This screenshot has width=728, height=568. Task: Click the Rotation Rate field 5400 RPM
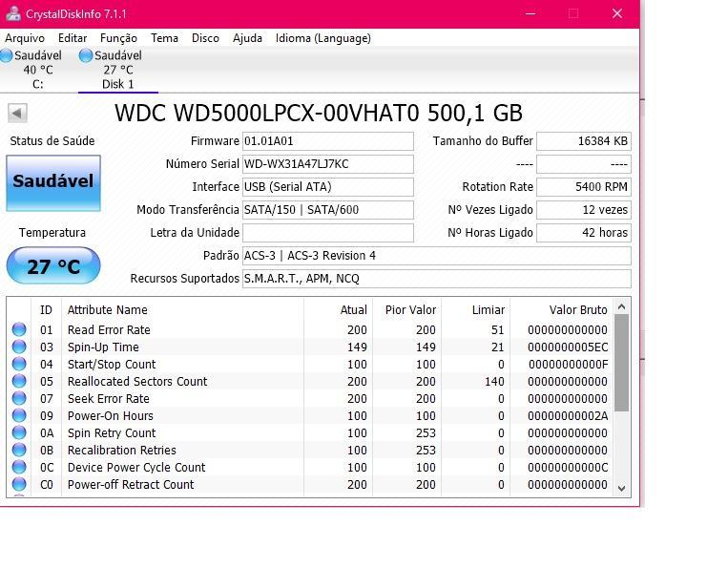[x=584, y=187]
